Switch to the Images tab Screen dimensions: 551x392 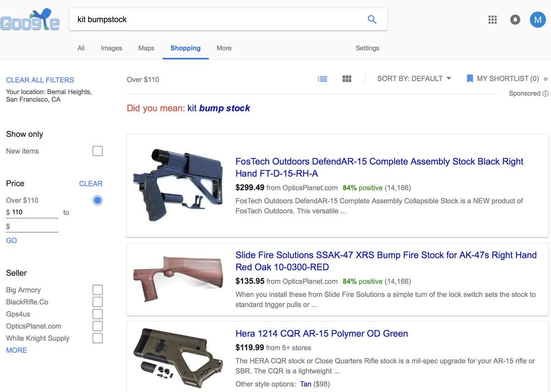coord(112,48)
